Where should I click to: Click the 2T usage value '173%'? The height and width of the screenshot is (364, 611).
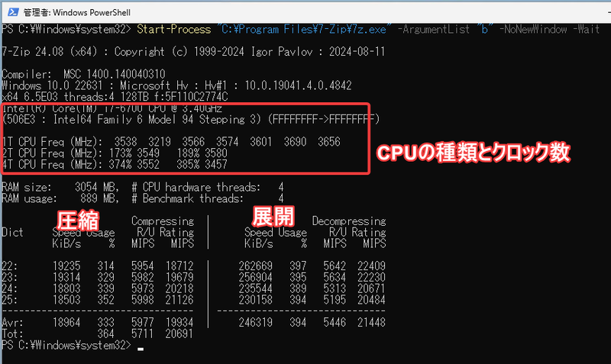point(120,153)
